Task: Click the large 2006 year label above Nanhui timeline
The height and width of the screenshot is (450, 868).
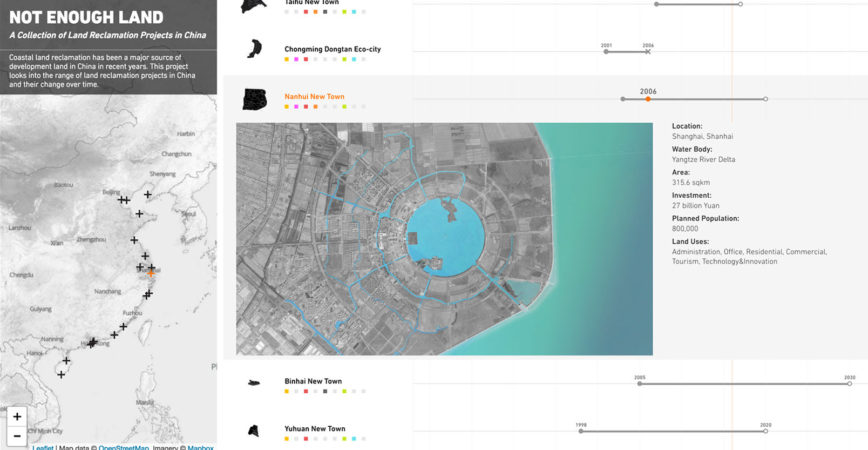Action: [x=648, y=91]
